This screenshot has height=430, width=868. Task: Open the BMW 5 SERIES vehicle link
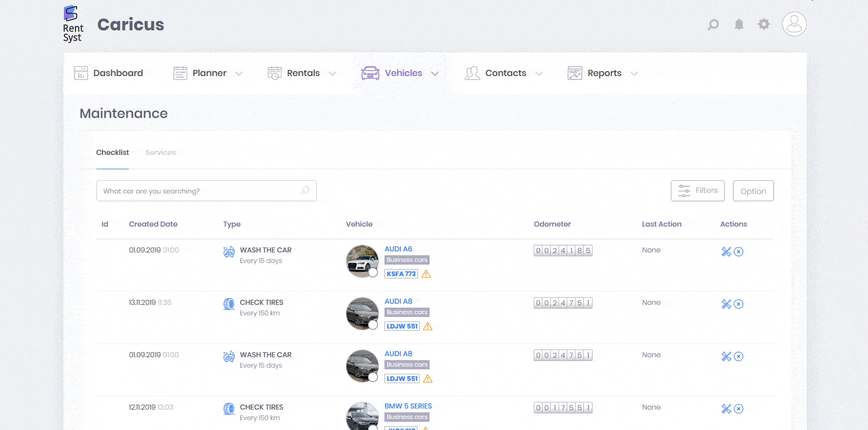(408, 406)
